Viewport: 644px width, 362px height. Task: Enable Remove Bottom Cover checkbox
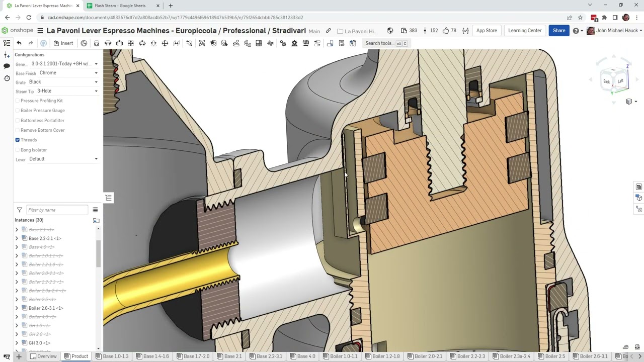(18, 130)
